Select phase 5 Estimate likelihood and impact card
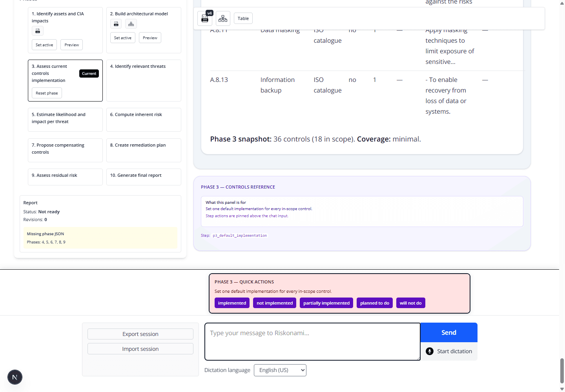The image size is (565, 392). click(65, 120)
